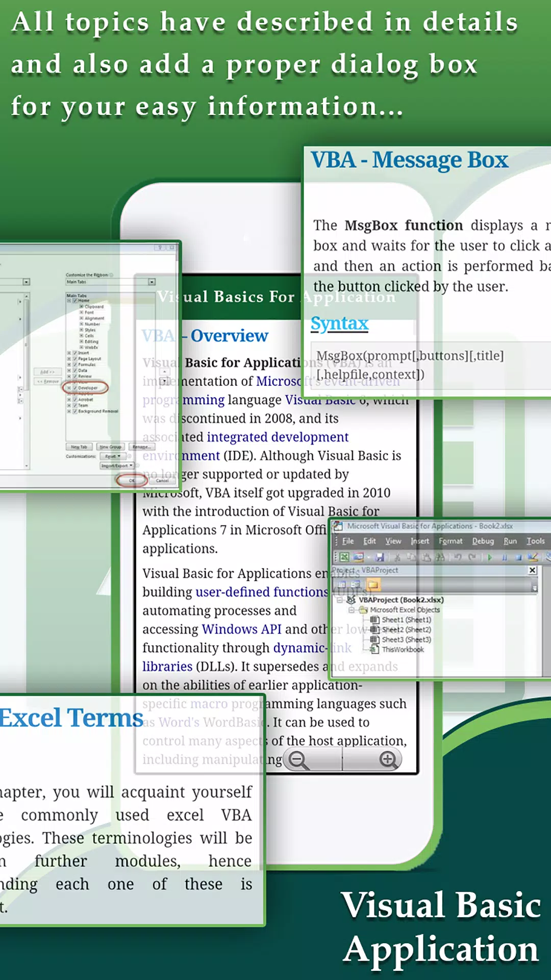551x980 pixels.
Task: Open the File menu in VBA editor
Action: tap(348, 541)
